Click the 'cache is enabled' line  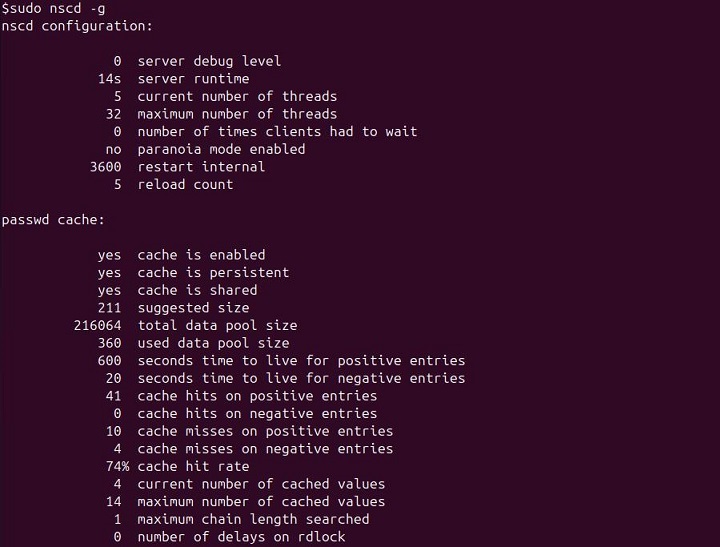201,255
